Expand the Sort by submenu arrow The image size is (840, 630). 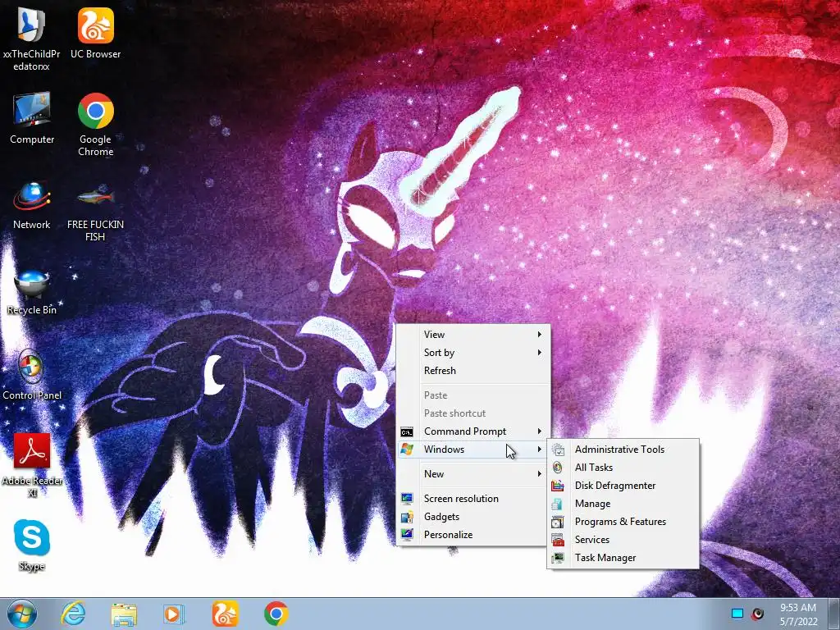click(x=540, y=353)
